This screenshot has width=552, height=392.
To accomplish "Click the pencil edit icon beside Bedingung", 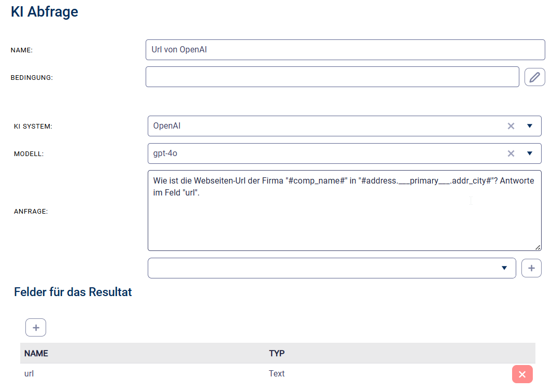I will tap(534, 77).
